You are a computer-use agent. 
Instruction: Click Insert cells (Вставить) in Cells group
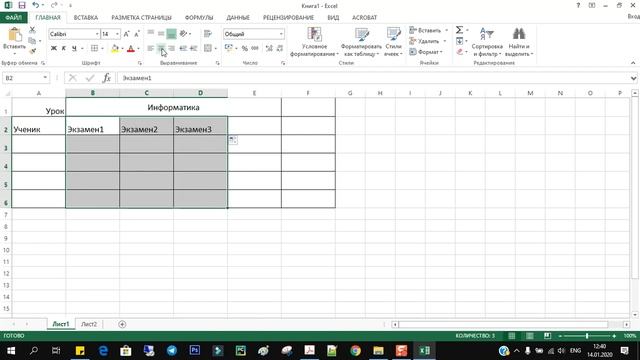[x=426, y=30]
